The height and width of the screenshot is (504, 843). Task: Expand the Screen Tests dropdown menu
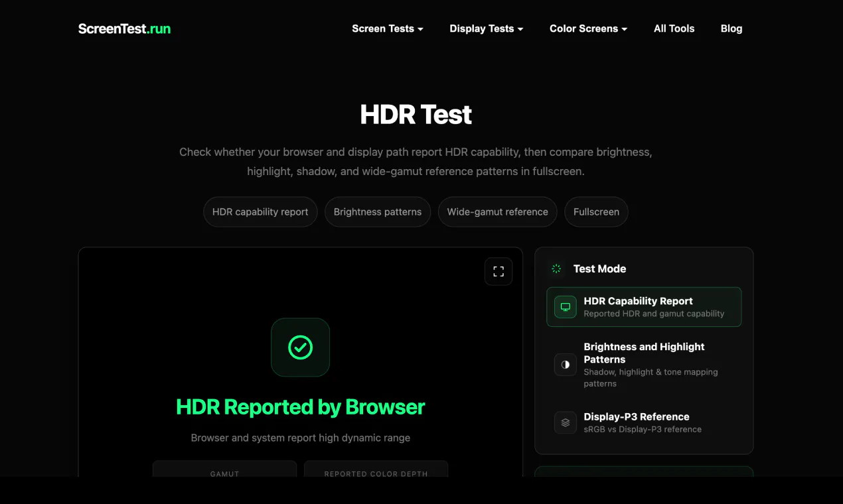pyautogui.click(x=388, y=29)
